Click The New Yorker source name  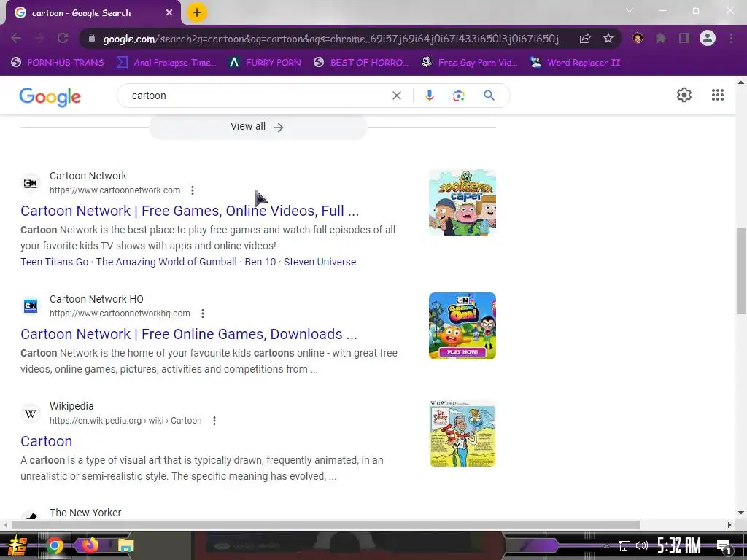[x=85, y=513]
